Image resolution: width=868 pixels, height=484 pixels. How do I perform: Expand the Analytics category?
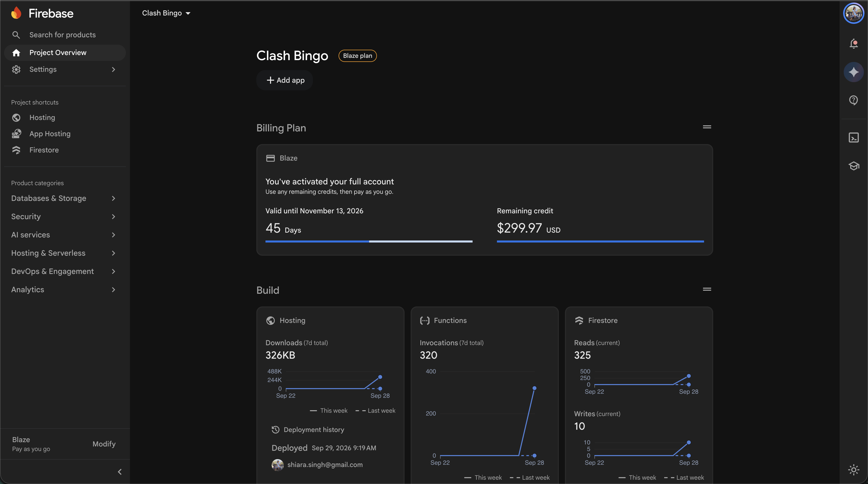pyautogui.click(x=64, y=290)
